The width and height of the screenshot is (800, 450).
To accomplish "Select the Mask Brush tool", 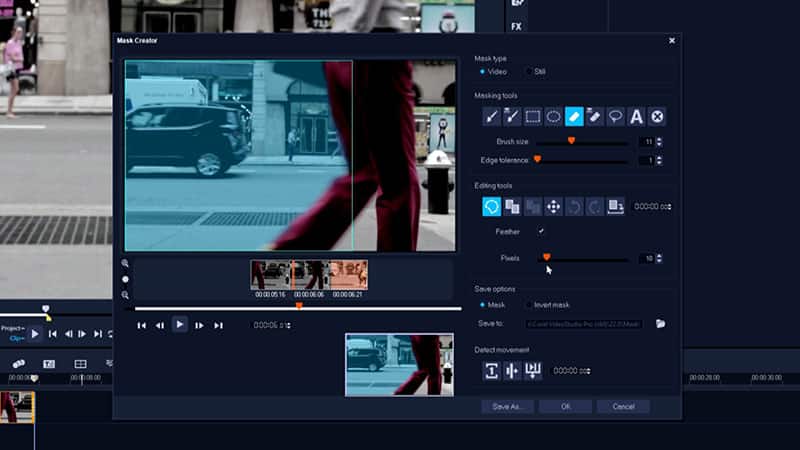I will (x=491, y=116).
